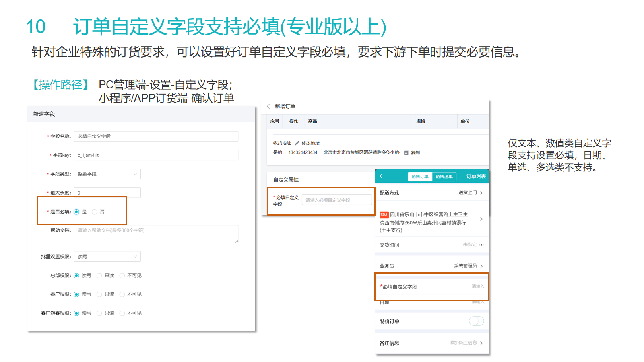Click the copy icon next to 复制
This screenshot has height=362, width=644.
407,153
